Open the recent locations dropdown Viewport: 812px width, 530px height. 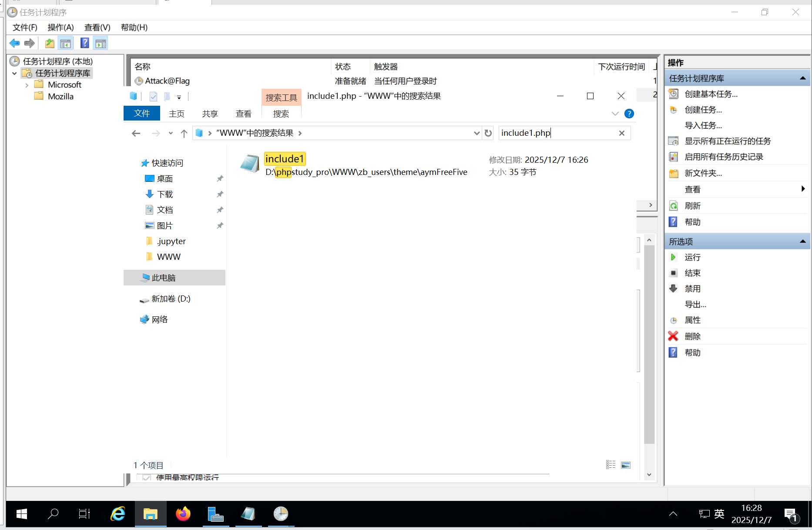[171, 133]
